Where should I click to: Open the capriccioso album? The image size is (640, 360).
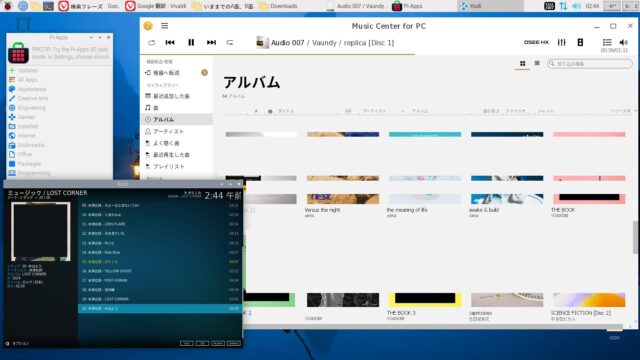click(x=507, y=300)
